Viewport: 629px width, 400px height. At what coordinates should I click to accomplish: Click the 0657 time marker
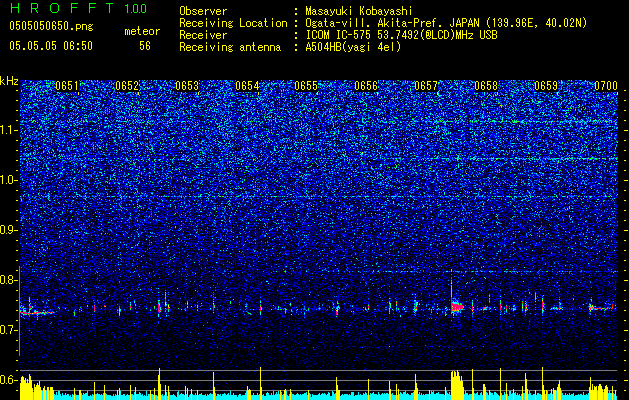(426, 86)
